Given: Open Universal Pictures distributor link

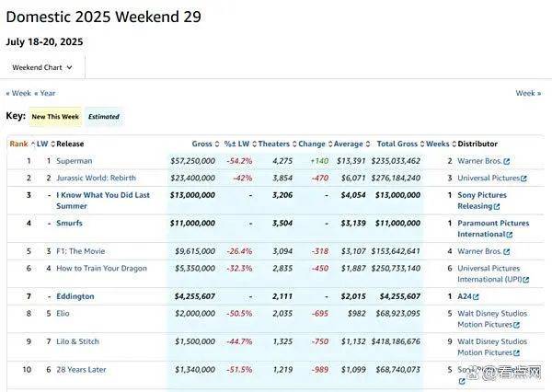Looking at the screenshot, I should pyautogui.click(x=489, y=178).
